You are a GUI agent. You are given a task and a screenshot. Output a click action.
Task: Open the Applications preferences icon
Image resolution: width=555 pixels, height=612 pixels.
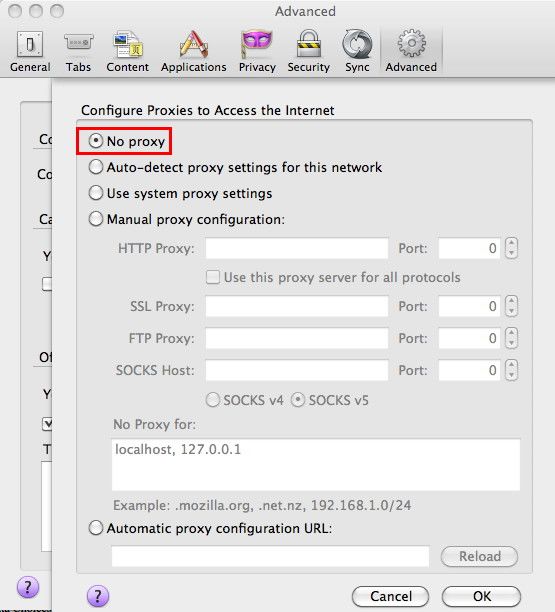194,44
